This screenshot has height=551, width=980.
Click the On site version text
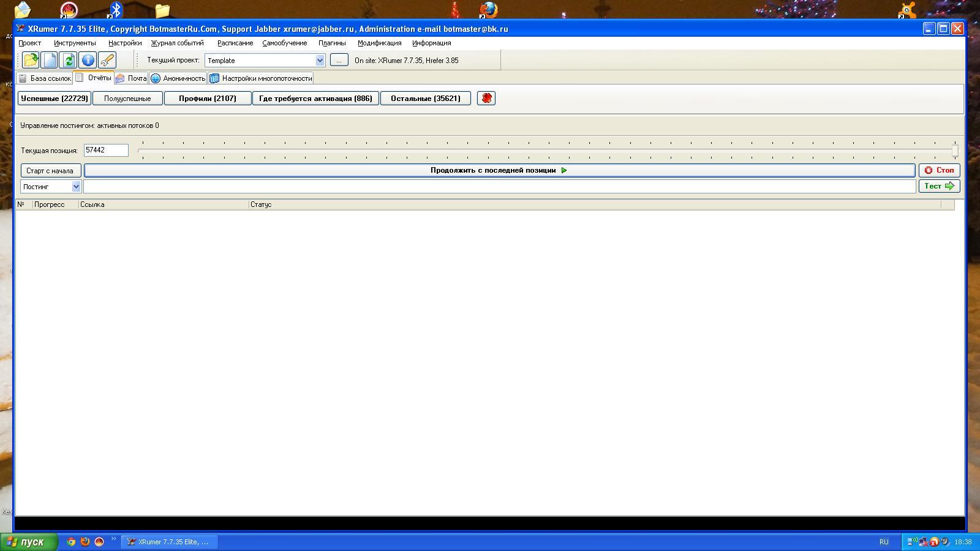click(x=407, y=61)
